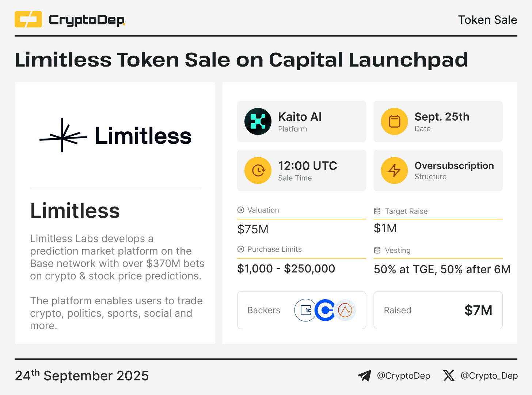Click the X social media icon

[x=449, y=376]
